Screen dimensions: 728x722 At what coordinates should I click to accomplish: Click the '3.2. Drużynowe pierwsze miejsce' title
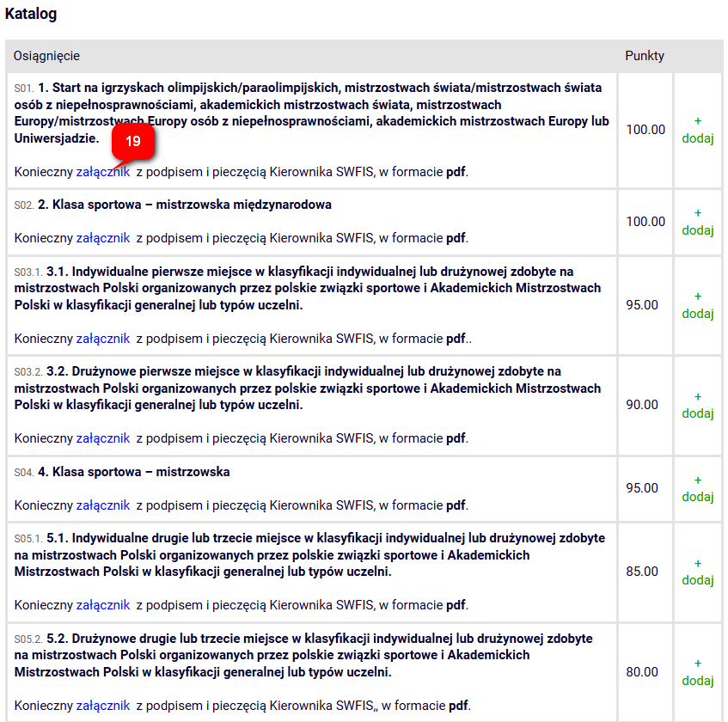[x=308, y=389]
